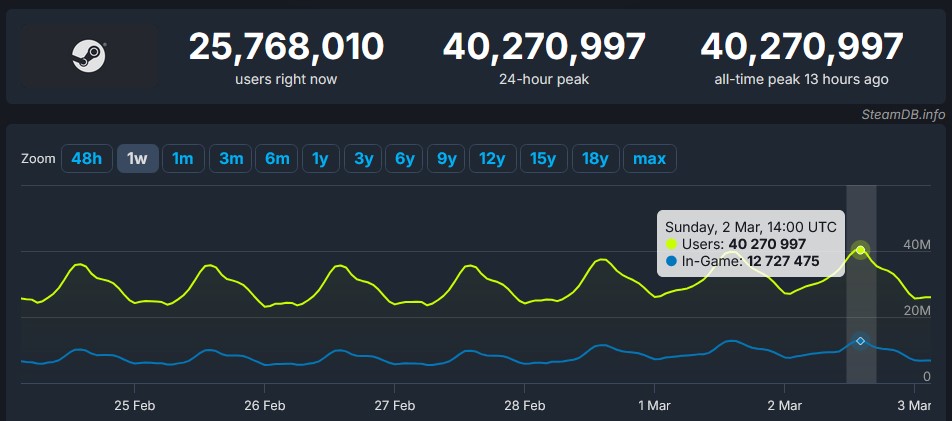
Task: Choose the 18y zoom range
Action: pyautogui.click(x=596, y=159)
